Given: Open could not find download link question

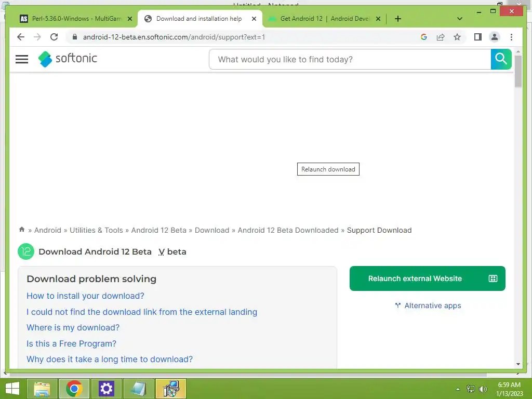Looking at the screenshot, I should (142, 312).
